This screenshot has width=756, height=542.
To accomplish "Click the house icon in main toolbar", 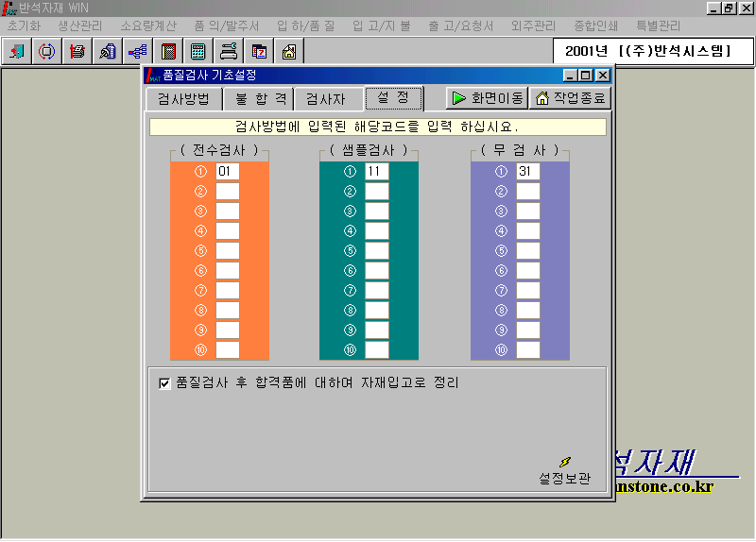I will pyautogui.click(x=289, y=51).
